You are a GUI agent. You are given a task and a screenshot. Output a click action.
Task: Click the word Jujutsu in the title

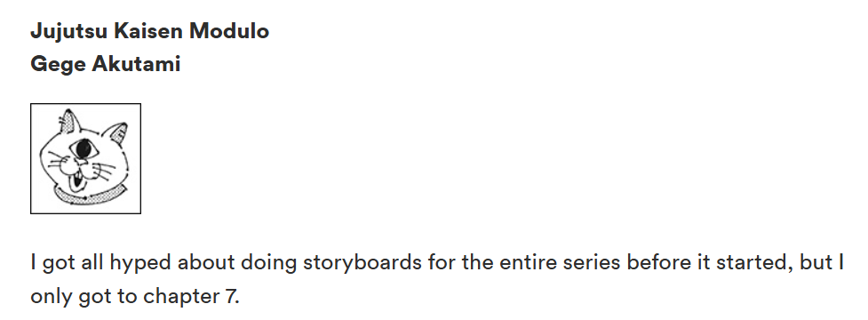pos(68,32)
